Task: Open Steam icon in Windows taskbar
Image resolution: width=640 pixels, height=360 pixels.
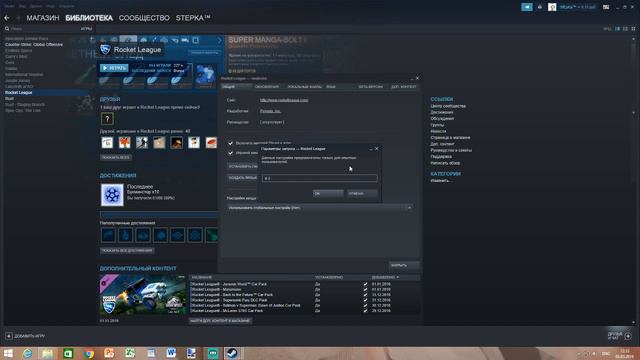Action: tap(233, 353)
